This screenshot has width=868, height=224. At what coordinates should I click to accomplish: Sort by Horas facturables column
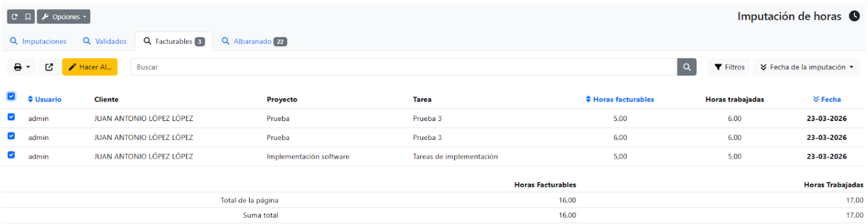620,99
